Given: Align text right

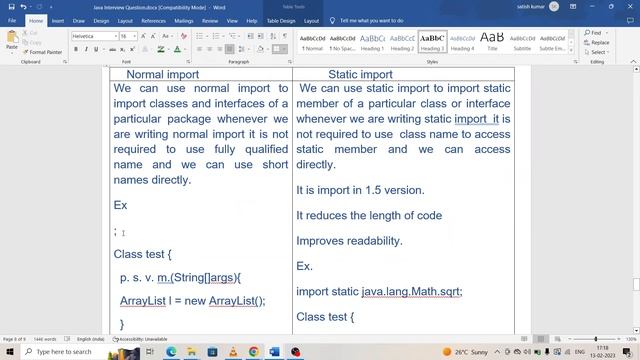Looking at the screenshot, I should [x=220, y=49].
